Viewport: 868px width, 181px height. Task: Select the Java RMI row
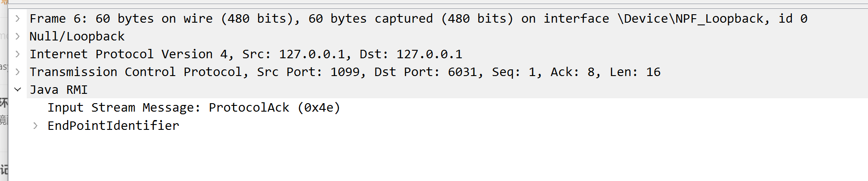click(438, 89)
